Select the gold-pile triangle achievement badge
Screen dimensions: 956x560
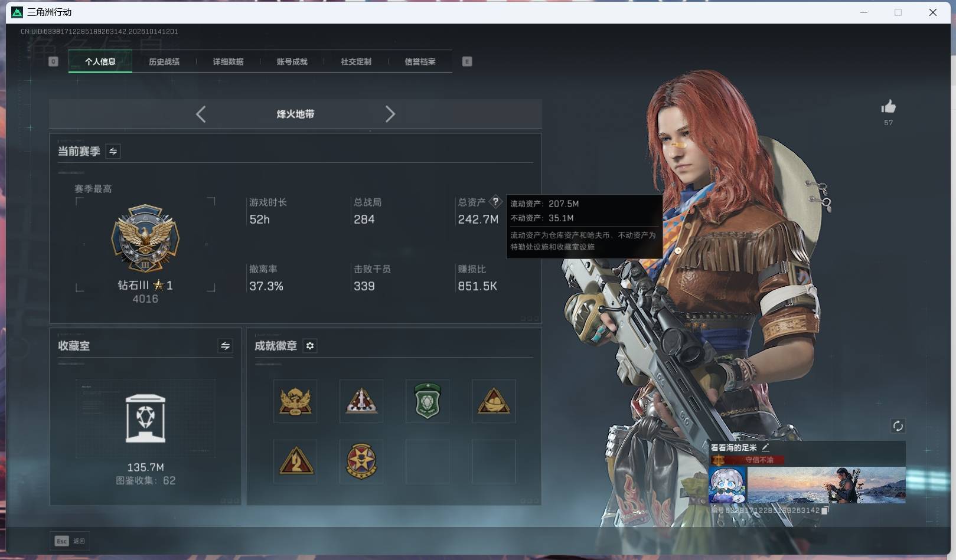494,401
